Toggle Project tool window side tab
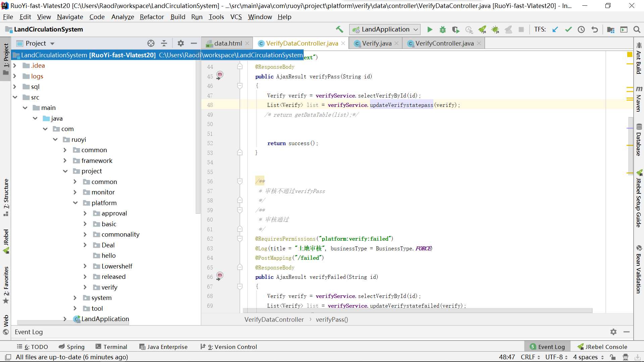This screenshot has height=362, width=644. 6,59
